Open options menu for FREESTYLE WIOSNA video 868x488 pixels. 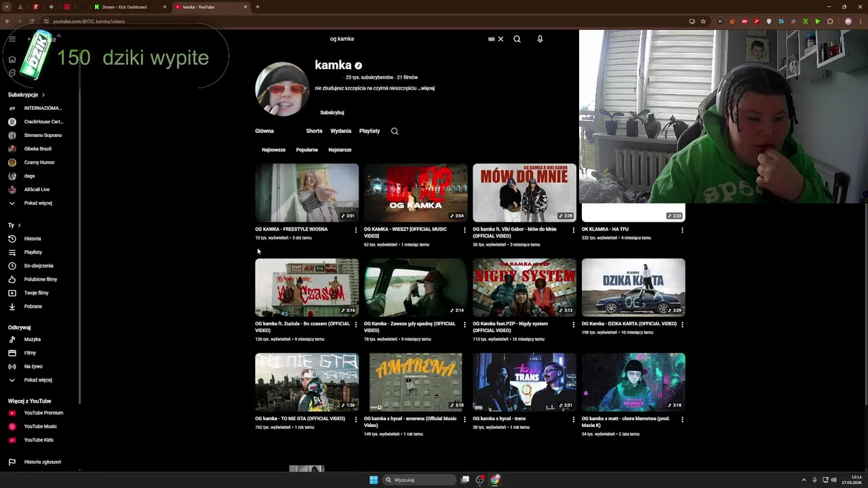[355, 230]
